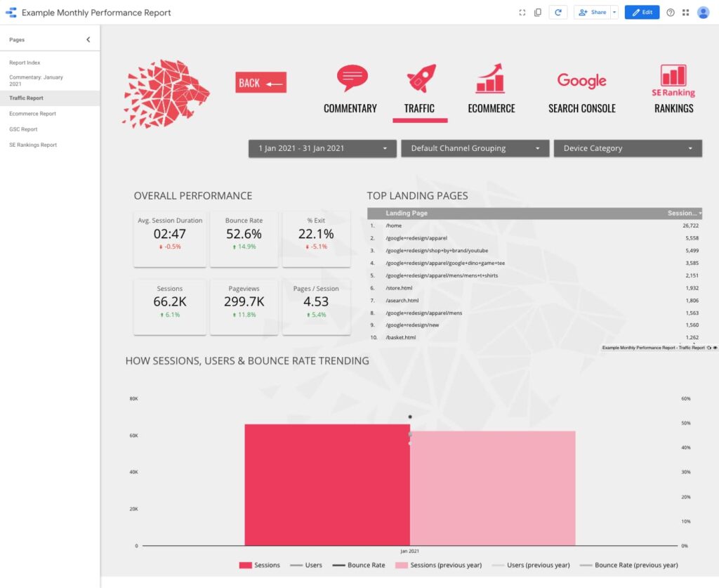
Task: Collapse the Pages sidebar panel
Action: [x=88, y=40]
